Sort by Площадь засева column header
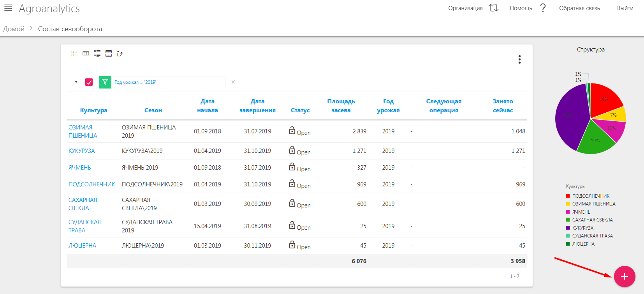Screen dimensions: 644x294 pos(341,106)
